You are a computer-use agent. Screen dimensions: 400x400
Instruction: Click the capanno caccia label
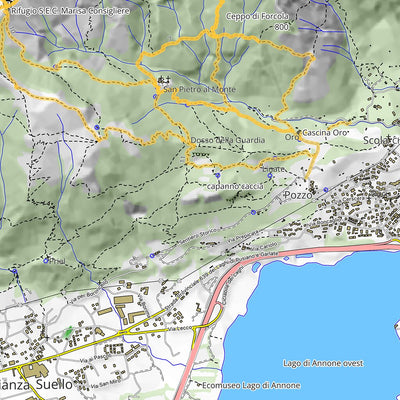pos(235,186)
